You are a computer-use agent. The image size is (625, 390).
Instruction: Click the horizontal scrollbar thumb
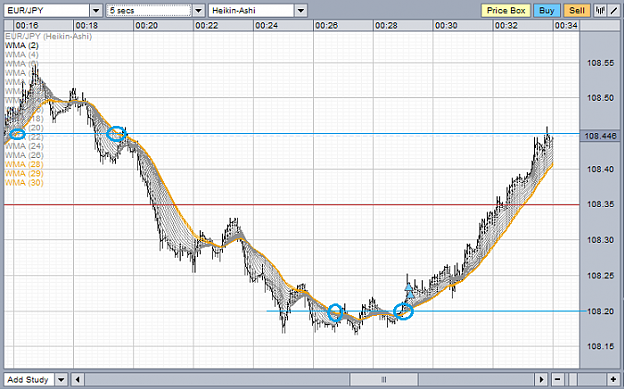384,379
